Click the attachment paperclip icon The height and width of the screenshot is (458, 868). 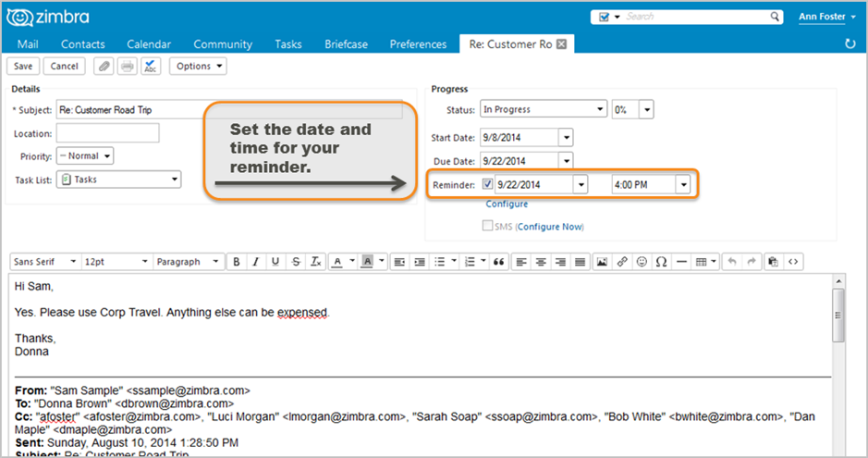coord(104,67)
